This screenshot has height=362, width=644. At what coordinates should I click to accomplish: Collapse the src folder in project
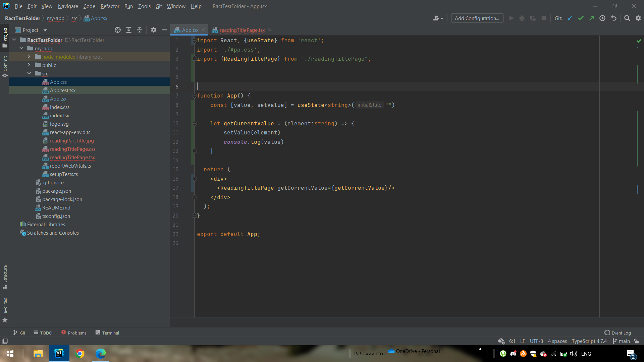pyautogui.click(x=29, y=73)
